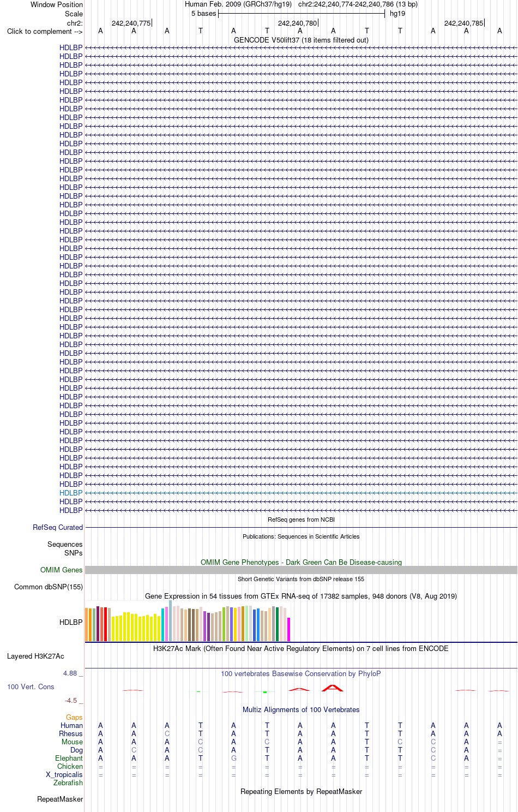This screenshot has width=518, height=812.
Task: Open the OMIM Gene Phenotypes track title
Action: point(301,562)
